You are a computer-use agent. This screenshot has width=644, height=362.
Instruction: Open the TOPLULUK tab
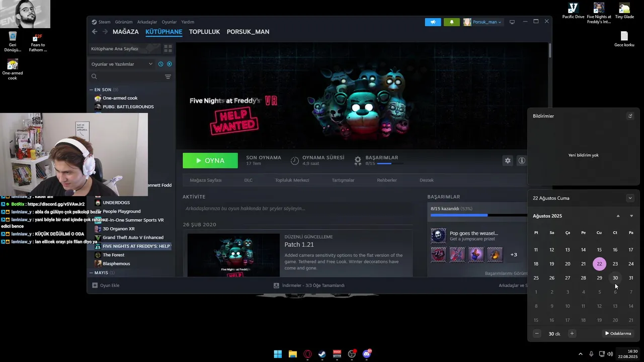tap(204, 32)
